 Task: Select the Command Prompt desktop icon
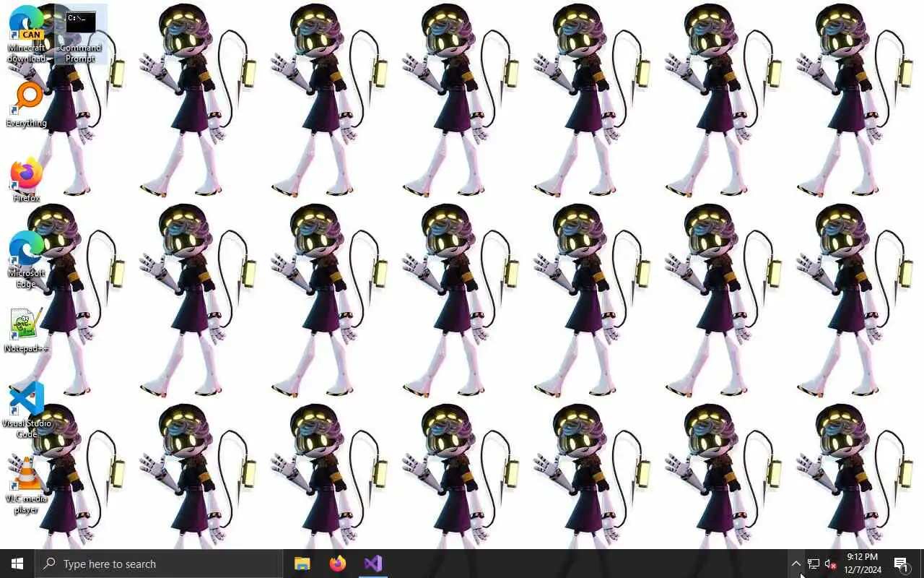click(80, 34)
